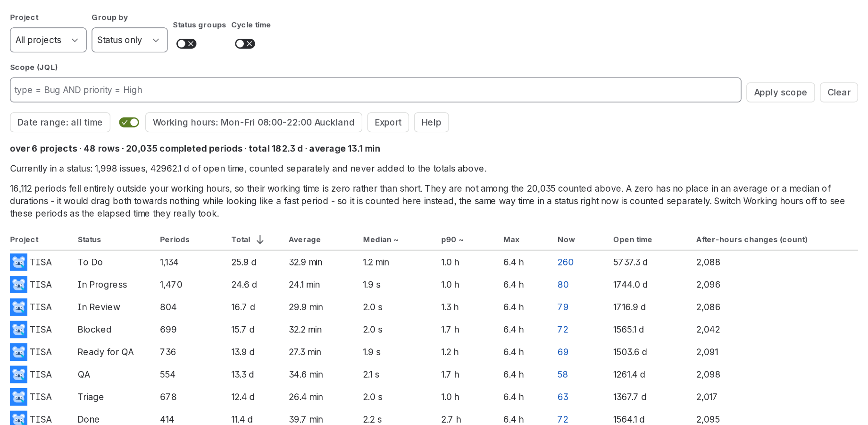Image resolution: width=868 pixels, height=425 pixels.
Task: Sort by the Average column header
Action: coord(305,240)
